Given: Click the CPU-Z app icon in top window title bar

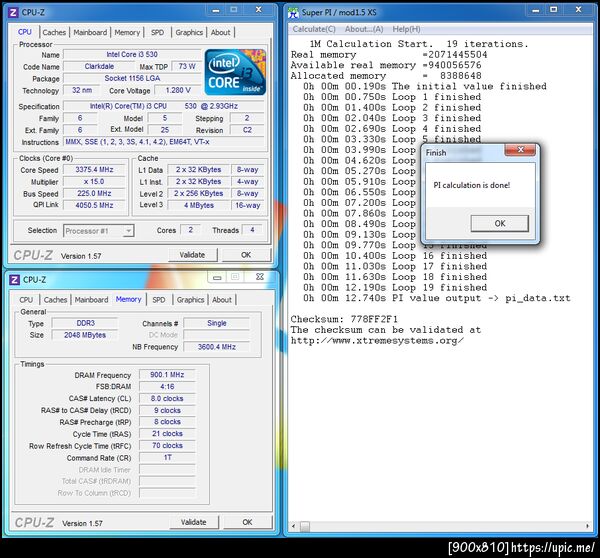Looking at the screenshot, I should tap(13, 12).
